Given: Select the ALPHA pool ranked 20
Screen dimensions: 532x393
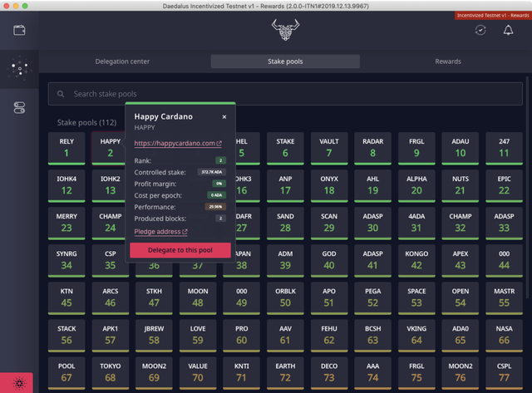Looking at the screenshot, I should 416,186.
